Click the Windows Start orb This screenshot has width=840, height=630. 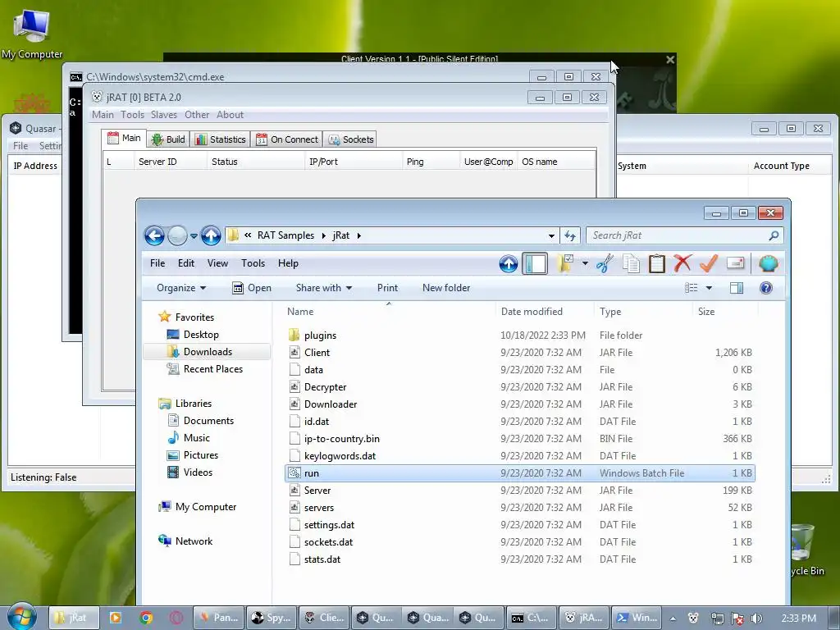point(22,618)
